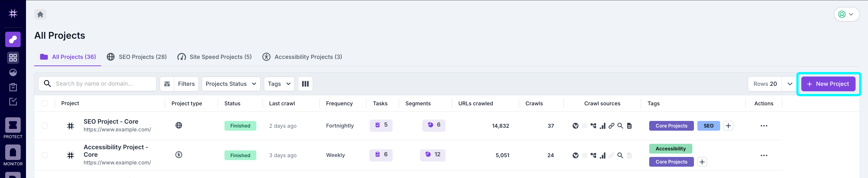This screenshot has height=178, width=868.
Task: Open the crawler section in the sidebar
Action: [x=13, y=39]
